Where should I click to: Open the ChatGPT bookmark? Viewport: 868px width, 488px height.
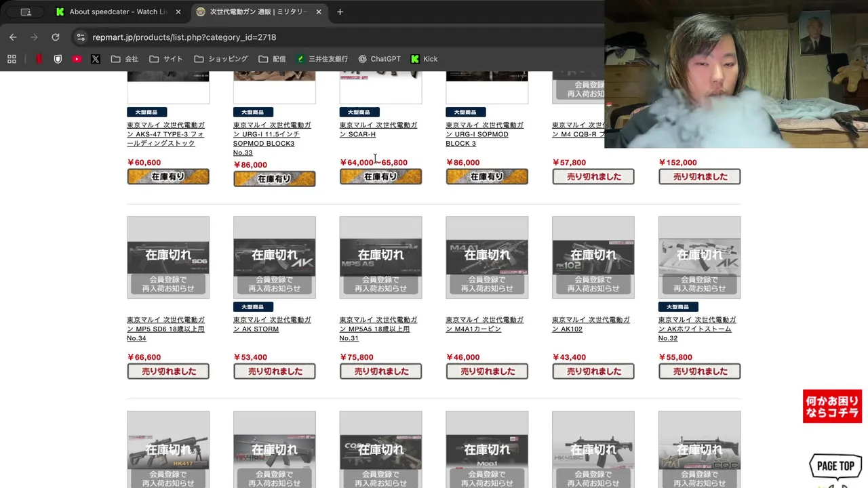pyautogui.click(x=379, y=59)
